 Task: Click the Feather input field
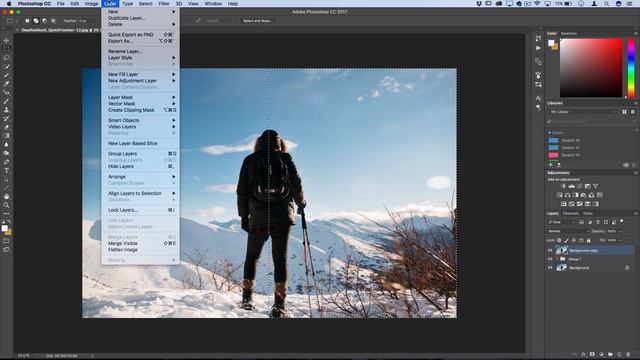(87, 20)
